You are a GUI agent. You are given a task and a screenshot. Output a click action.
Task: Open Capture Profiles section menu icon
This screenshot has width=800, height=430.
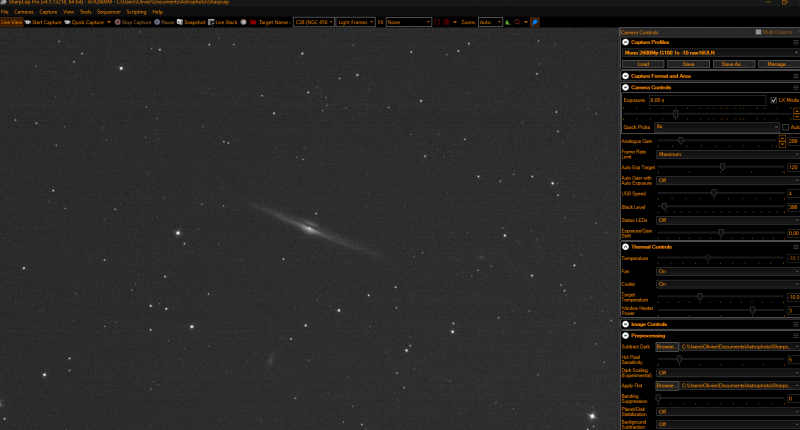tap(795, 42)
